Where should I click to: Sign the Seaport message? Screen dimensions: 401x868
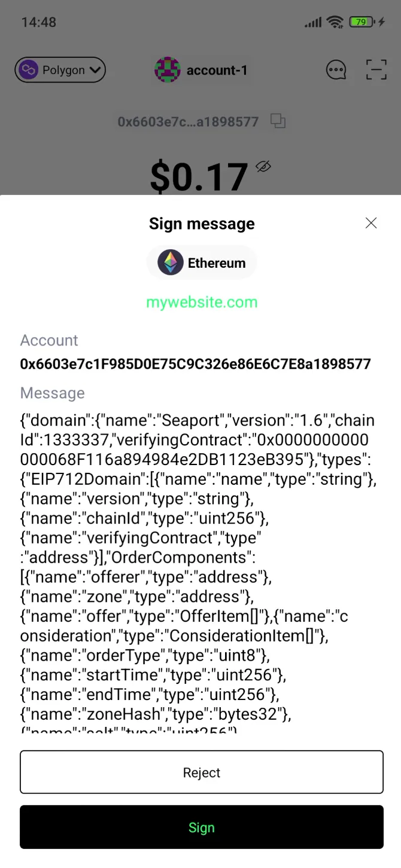tap(202, 827)
